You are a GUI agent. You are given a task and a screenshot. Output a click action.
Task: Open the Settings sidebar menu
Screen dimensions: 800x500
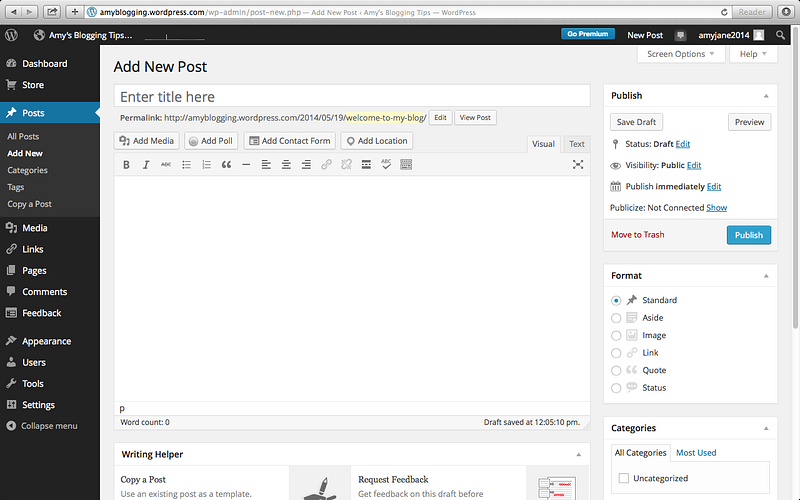[50, 405]
